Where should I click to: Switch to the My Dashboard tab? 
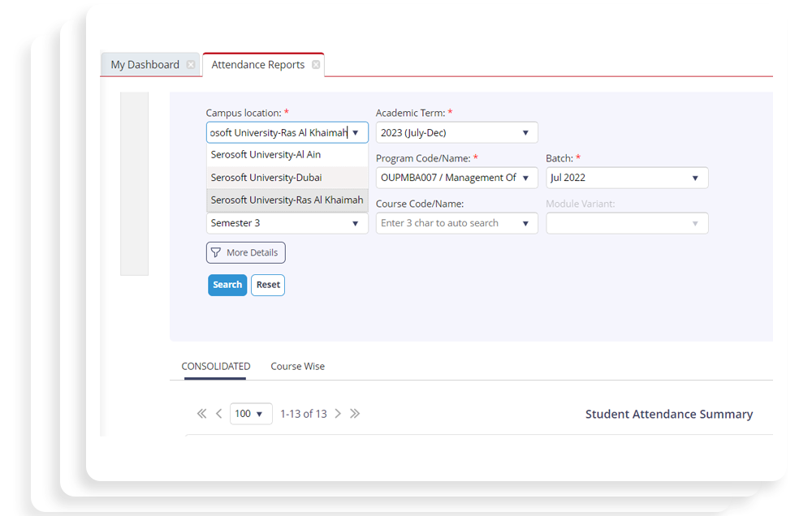(145, 65)
